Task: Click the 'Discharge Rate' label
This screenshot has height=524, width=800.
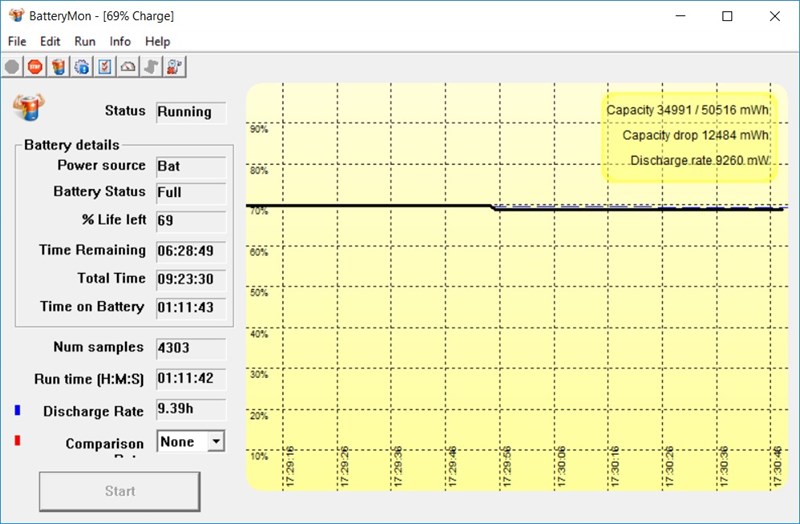Action: pyautogui.click(x=93, y=411)
